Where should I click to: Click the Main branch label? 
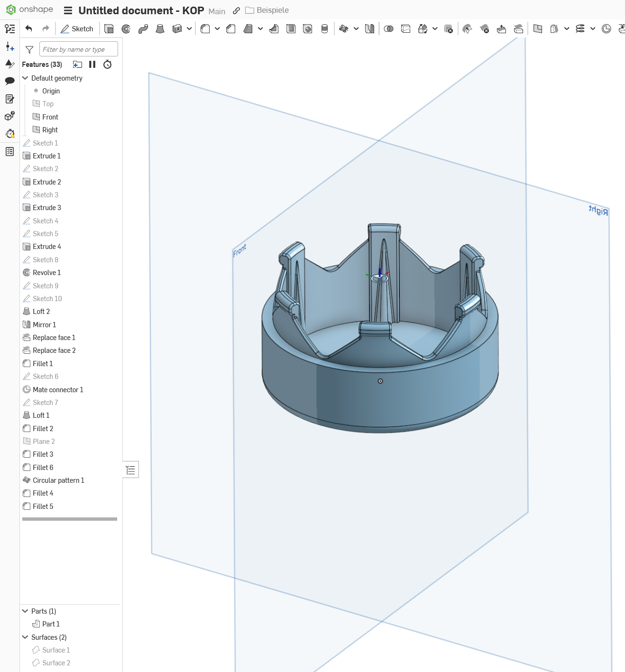pyautogui.click(x=217, y=11)
